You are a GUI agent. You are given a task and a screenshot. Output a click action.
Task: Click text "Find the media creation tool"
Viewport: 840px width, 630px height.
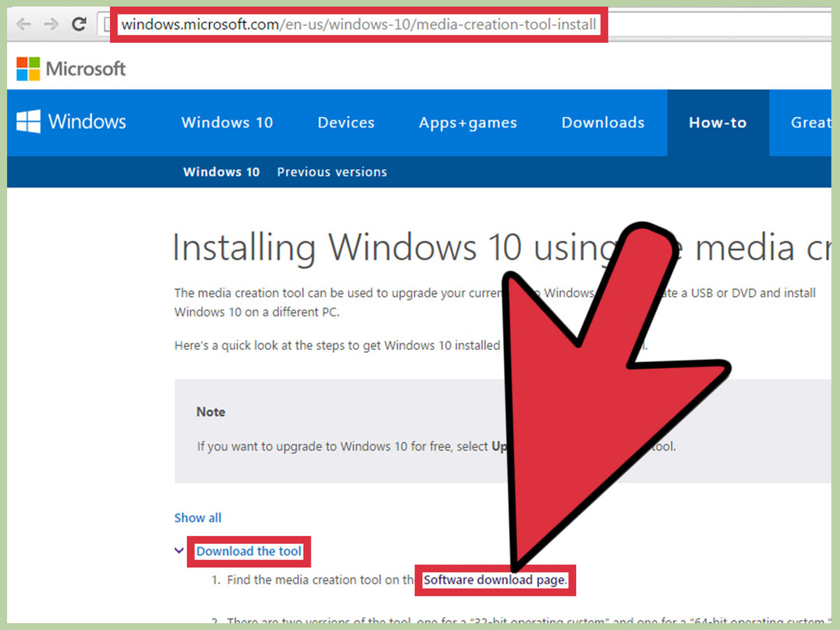tap(306, 580)
